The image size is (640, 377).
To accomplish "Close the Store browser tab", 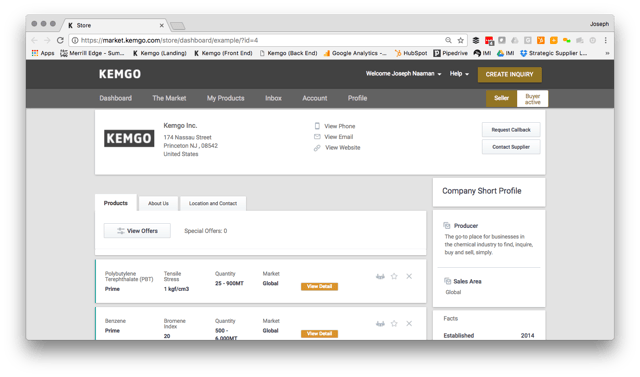I will pyautogui.click(x=162, y=25).
